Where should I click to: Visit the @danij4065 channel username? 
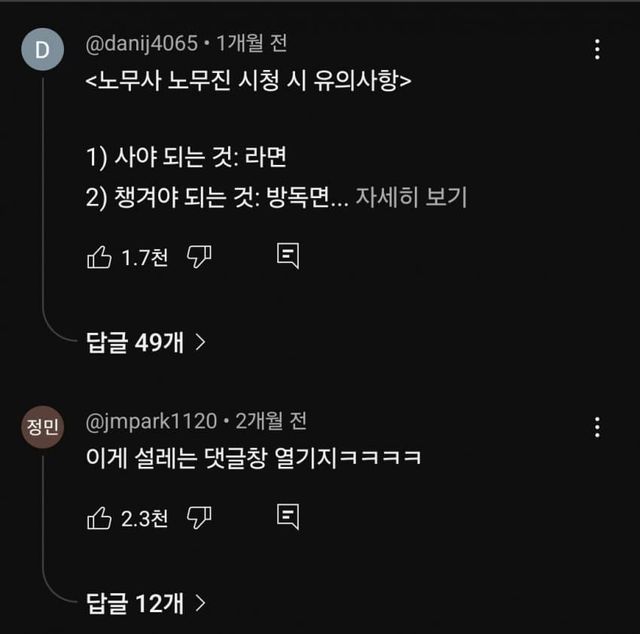143,45
